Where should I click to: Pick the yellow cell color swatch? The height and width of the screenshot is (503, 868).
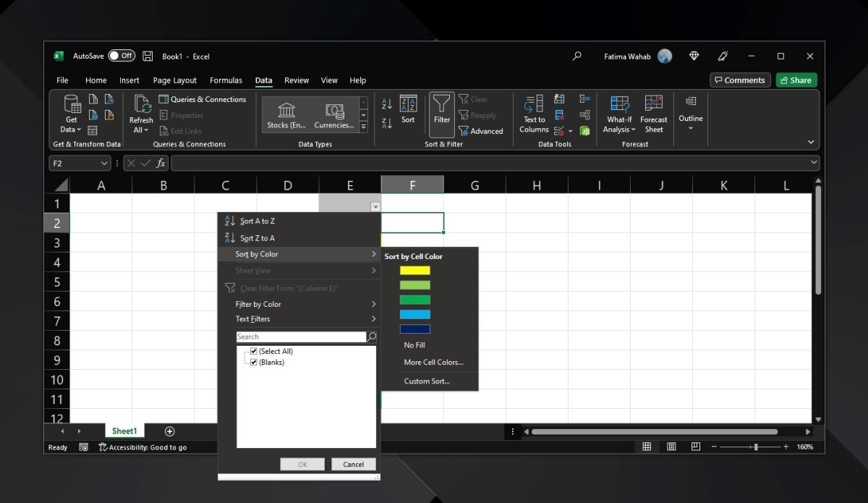pos(415,271)
